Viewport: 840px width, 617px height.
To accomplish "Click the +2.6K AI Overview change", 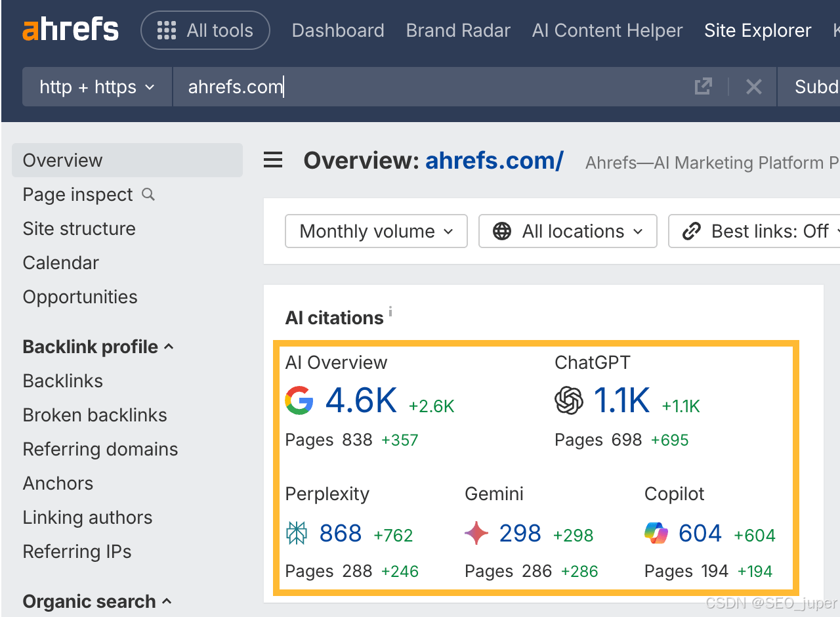I will tap(432, 406).
